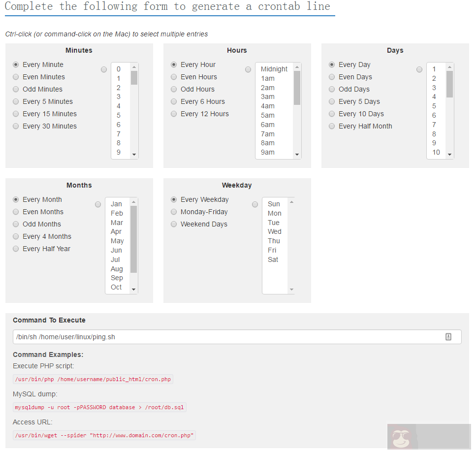The height and width of the screenshot is (452, 476).
Task: Enable the custom minutes list radio button
Action: click(x=104, y=69)
